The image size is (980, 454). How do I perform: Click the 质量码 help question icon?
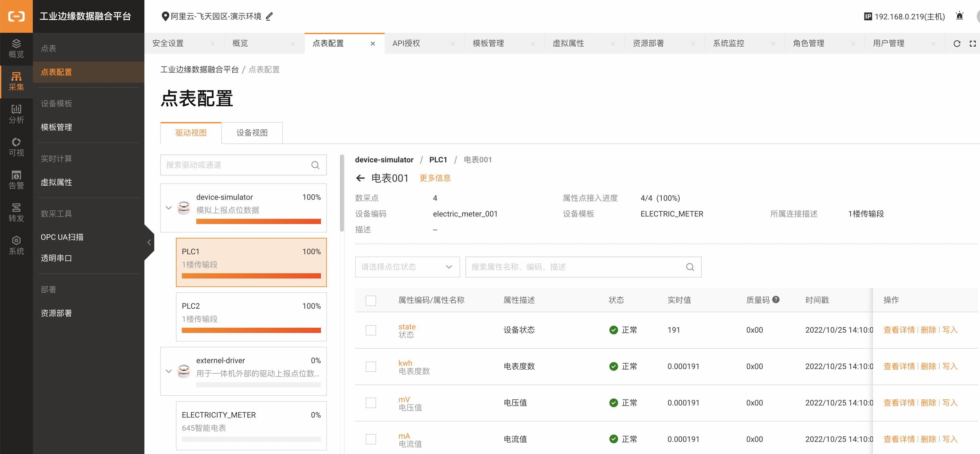(x=776, y=299)
